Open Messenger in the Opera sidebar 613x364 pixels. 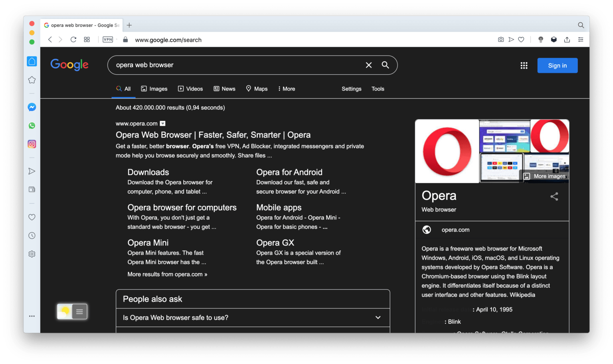tap(32, 107)
